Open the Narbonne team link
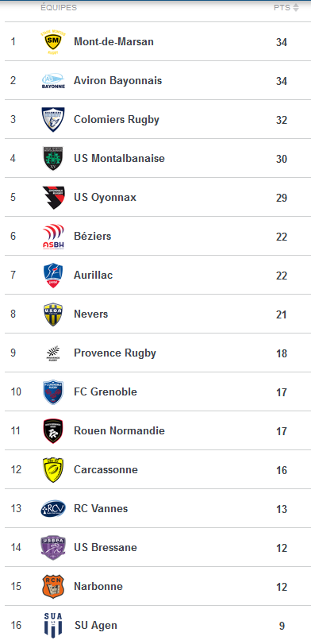 pos(98,586)
